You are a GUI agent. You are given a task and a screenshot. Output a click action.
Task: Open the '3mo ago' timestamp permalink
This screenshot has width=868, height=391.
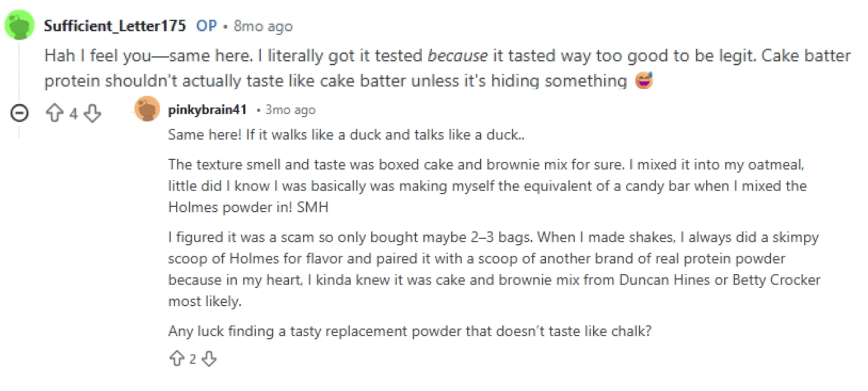point(290,110)
